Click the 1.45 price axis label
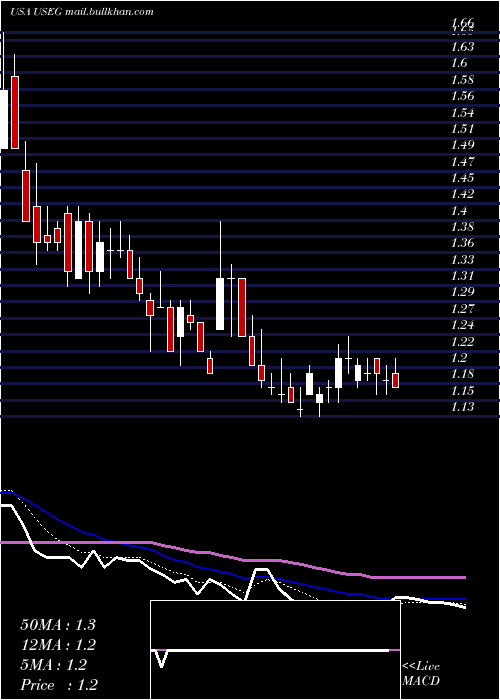Viewport: 500px width, 700px height. pyautogui.click(x=462, y=177)
